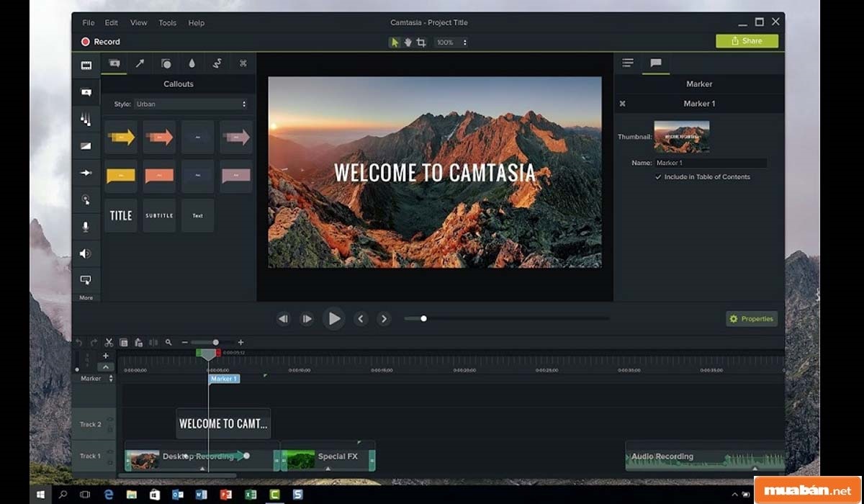864x504 pixels.
Task: Step forward one frame
Action: (x=307, y=318)
